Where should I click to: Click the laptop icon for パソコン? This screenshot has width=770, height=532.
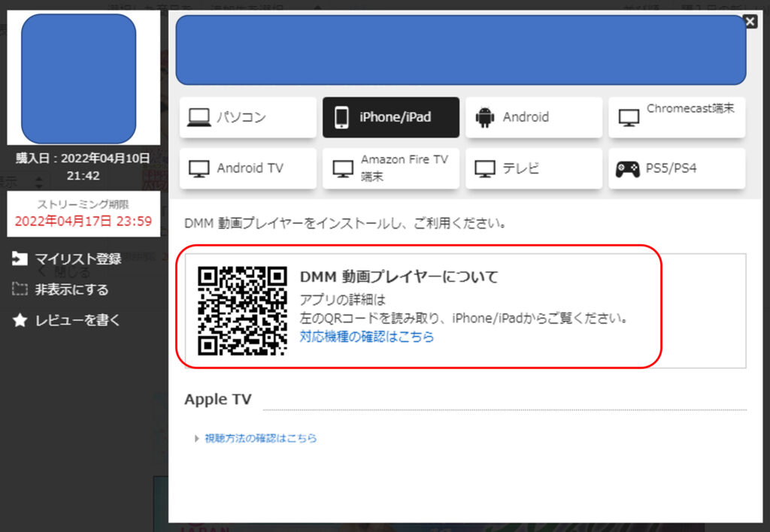(x=199, y=117)
